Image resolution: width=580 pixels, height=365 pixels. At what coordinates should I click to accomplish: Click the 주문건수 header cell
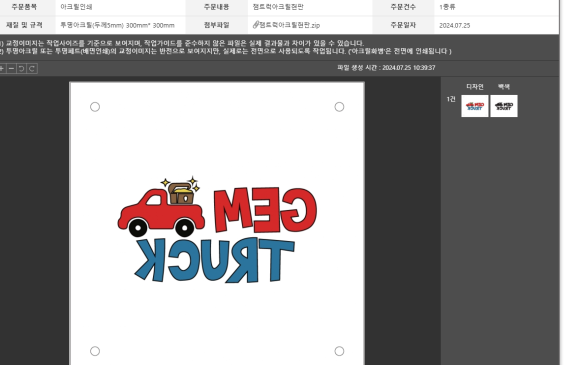(x=403, y=7)
